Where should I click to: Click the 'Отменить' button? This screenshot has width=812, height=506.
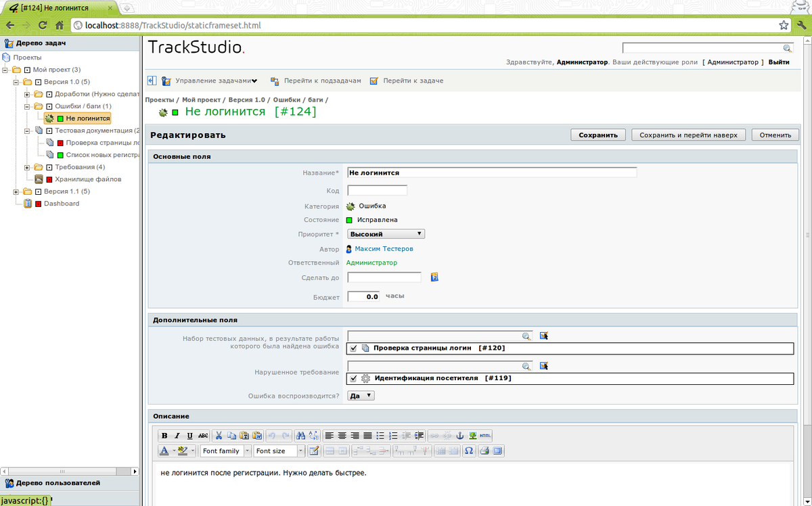775,135
